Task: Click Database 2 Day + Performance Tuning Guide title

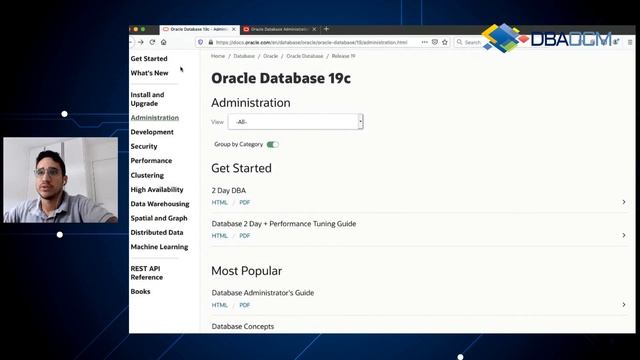Action: click(284, 224)
